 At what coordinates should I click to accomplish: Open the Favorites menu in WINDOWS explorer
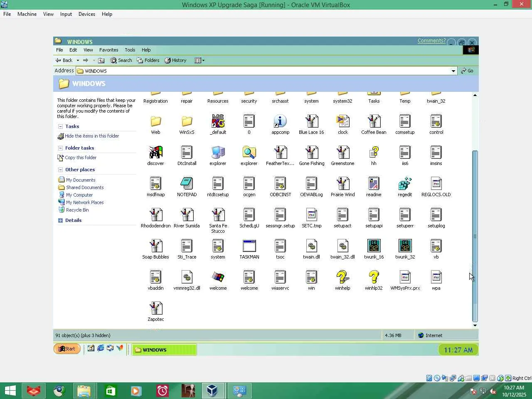coord(108,50)
